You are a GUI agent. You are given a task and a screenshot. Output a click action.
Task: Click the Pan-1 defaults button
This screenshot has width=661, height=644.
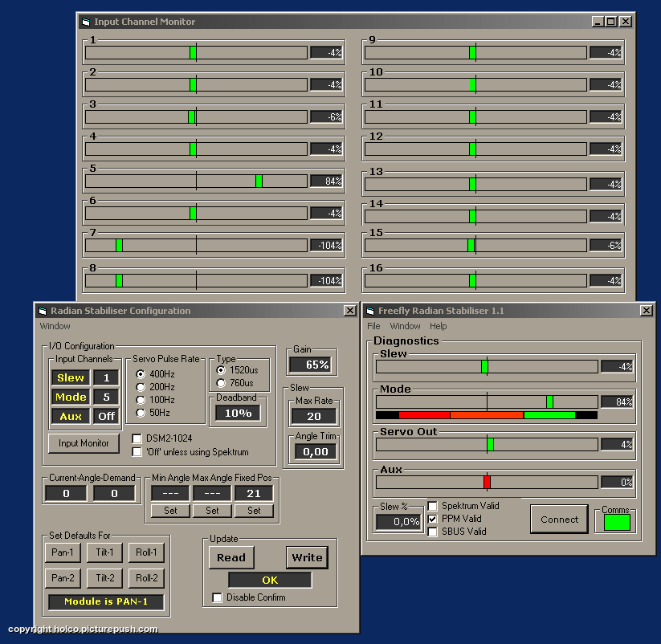click(63, 552)
